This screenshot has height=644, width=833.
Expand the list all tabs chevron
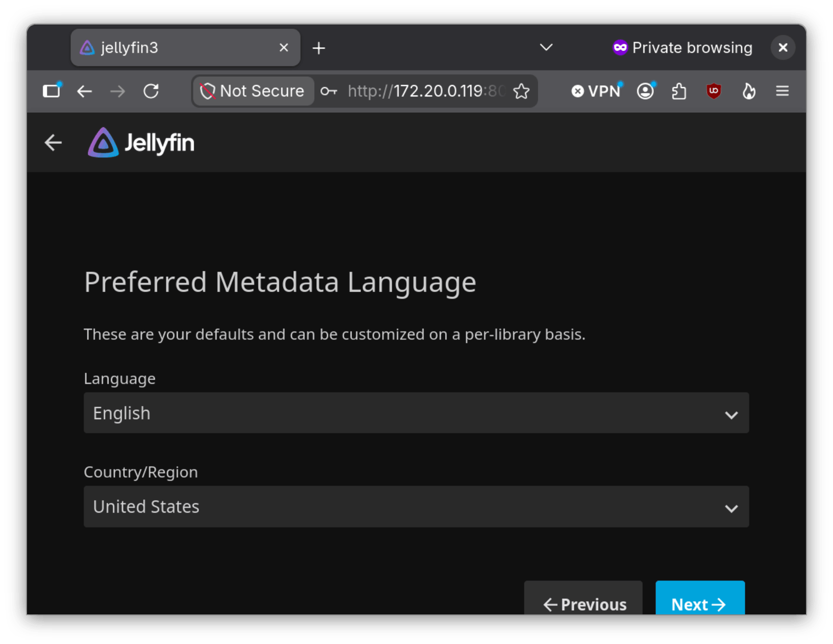[546, 48]
